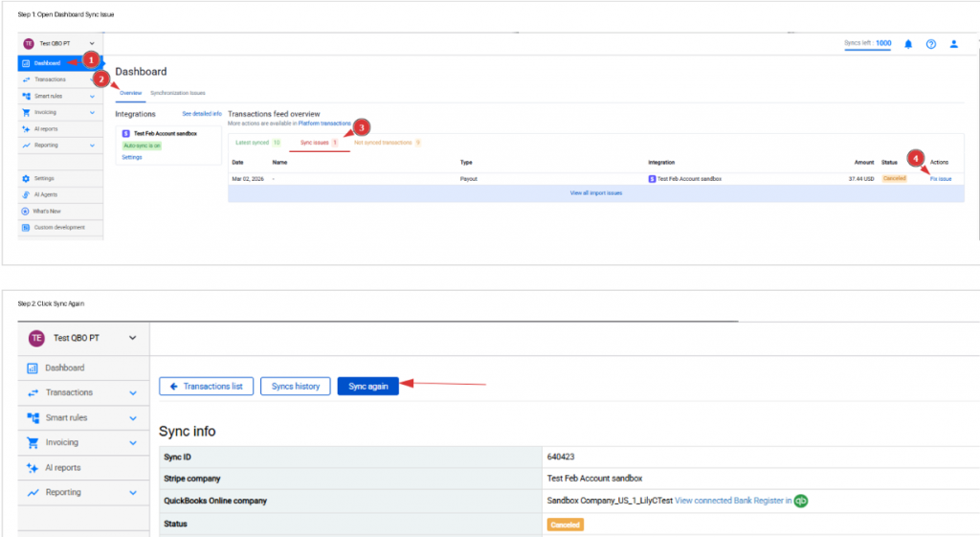Expand Test QBO PT dropdown in Step 1
The width and height of the screenshot is (980, 537).
pos(92,44)
